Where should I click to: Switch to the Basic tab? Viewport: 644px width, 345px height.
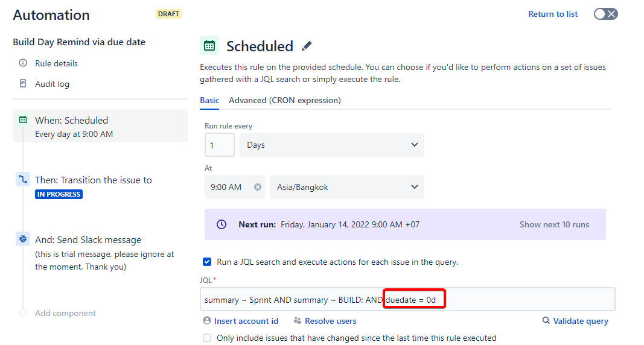[209, 101]
